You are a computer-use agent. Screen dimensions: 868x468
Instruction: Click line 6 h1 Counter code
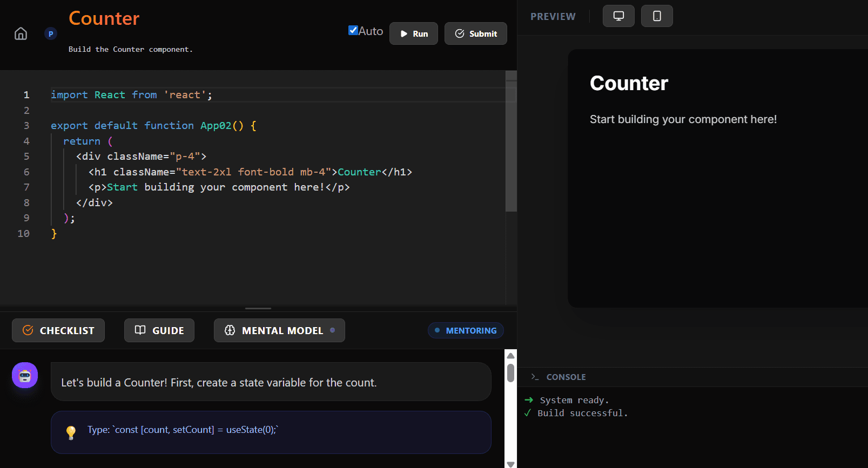click(250, 172)
